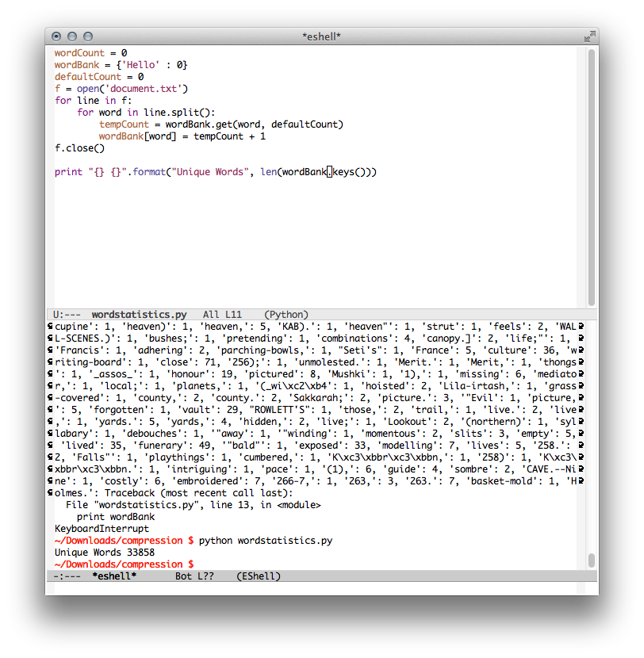Click the 'f.close()' line
The height and width of the screenshot is (658, 644).
pyautogui.click(x=79, y=148)
